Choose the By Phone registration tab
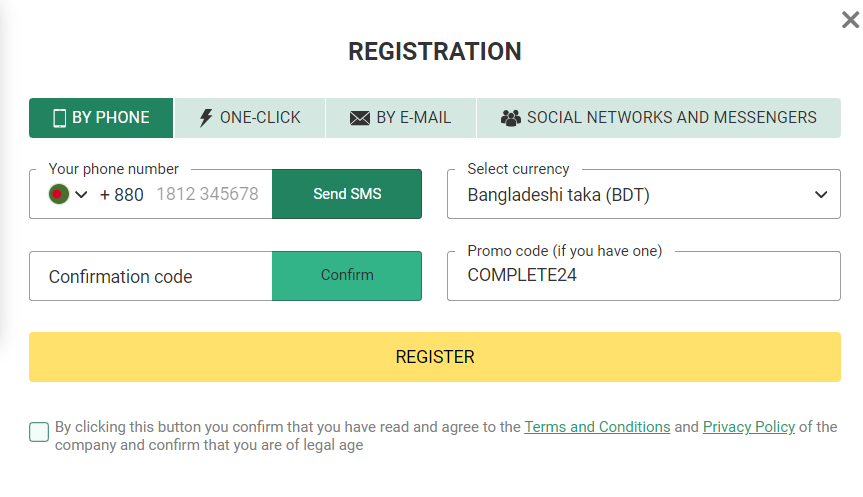The width and height of the screenshot is (863, 497). 101,118
